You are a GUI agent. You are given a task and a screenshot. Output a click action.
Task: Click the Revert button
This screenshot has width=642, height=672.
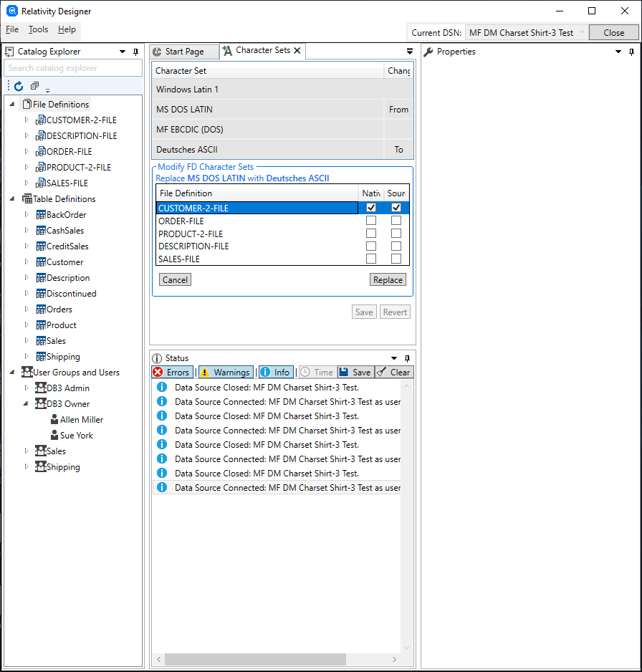pyautogui.click(x=395, y=312)
